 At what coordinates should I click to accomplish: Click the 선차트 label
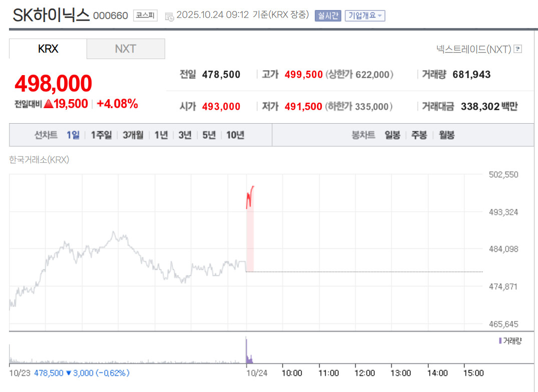46,135
